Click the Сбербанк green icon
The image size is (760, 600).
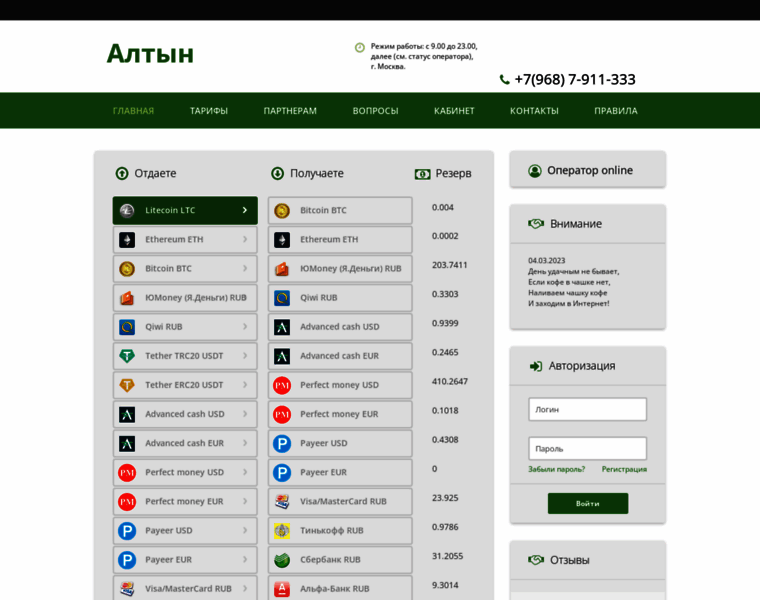(282, 559)
